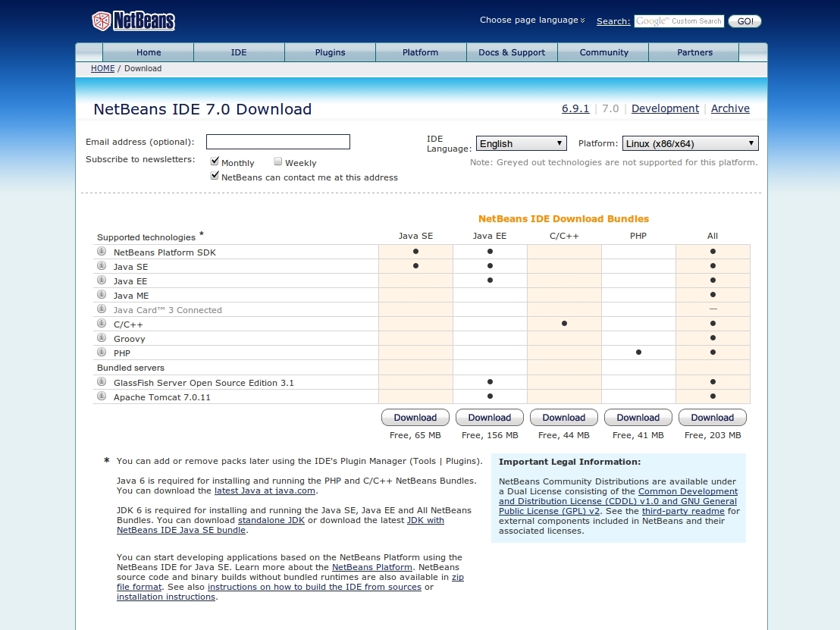The image size is (840, 630).
Task: Click the Search: label link
Action: (x=613, y=21)
